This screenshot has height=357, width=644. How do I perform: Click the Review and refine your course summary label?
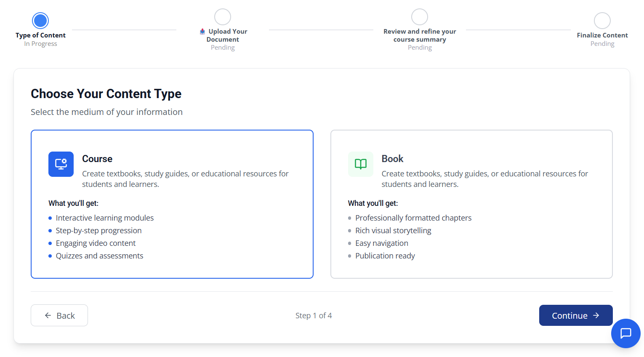419,35
